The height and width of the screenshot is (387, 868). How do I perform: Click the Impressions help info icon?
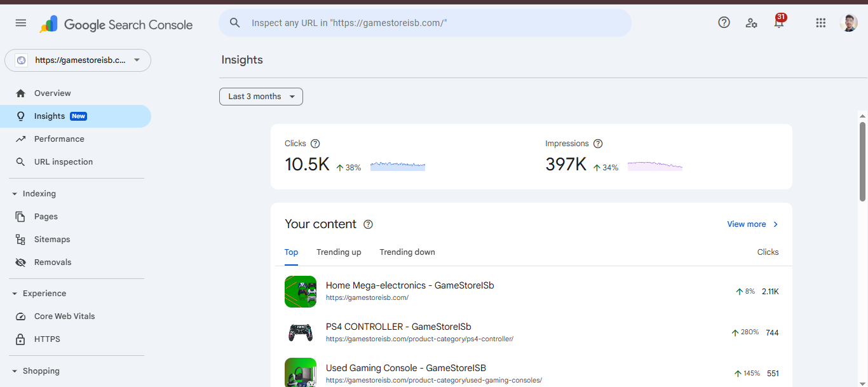tap(597, 144)
